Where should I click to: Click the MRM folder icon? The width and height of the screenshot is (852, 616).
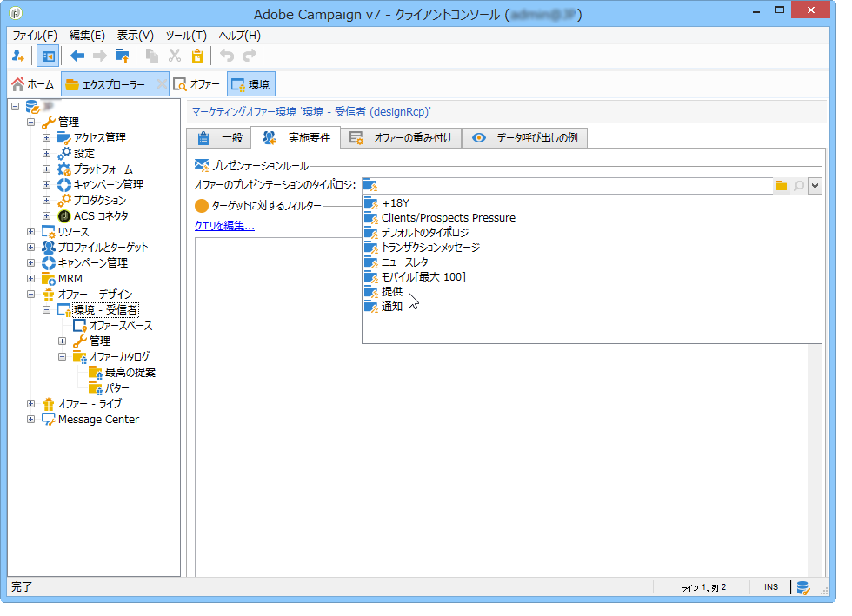pyautogui.click(x=49, y=279)
